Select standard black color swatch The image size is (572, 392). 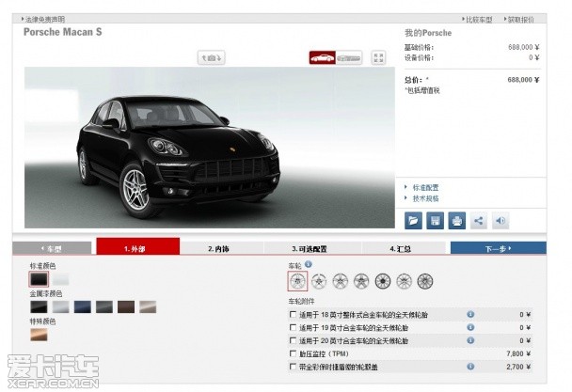(x=39, y=279)
